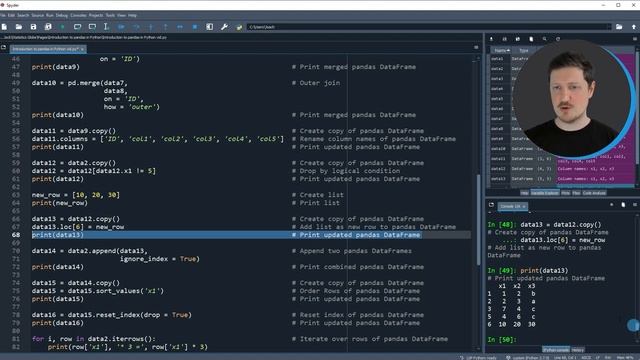Open Source menu
This screenshot has width=640, height=360.
[x=38, y=16]
